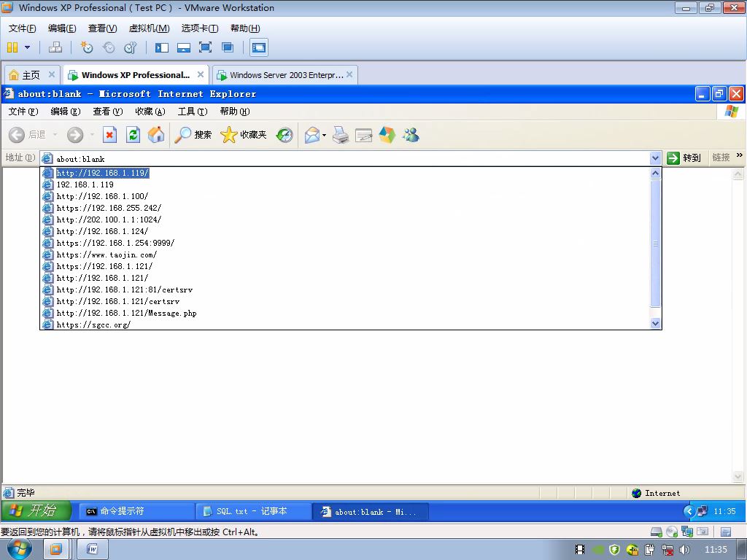The height and width of the screenshot is (560, 747).
Task: Open the VMware 虚拟机(M) menu
Action: [x=149, y=28]
